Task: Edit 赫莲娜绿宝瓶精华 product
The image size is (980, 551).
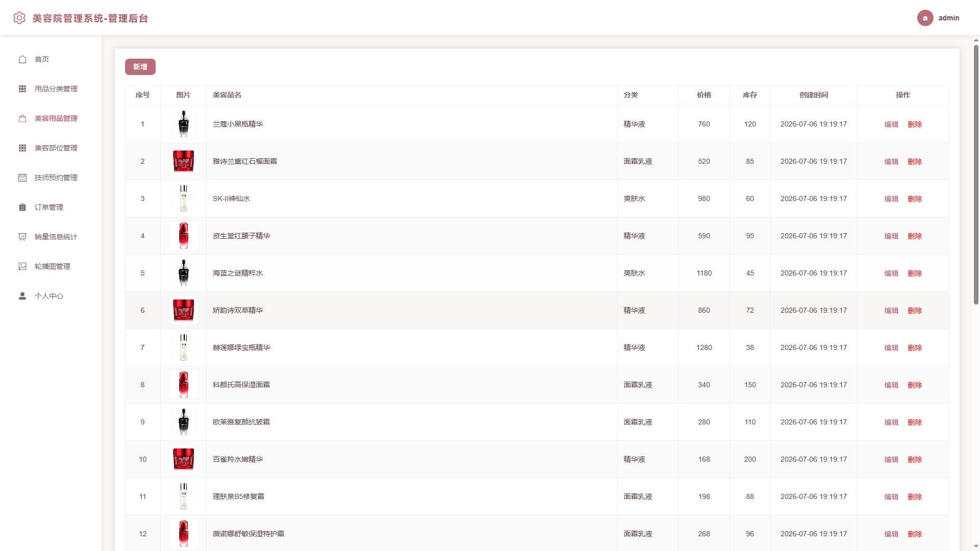Action: pos(891,348)
